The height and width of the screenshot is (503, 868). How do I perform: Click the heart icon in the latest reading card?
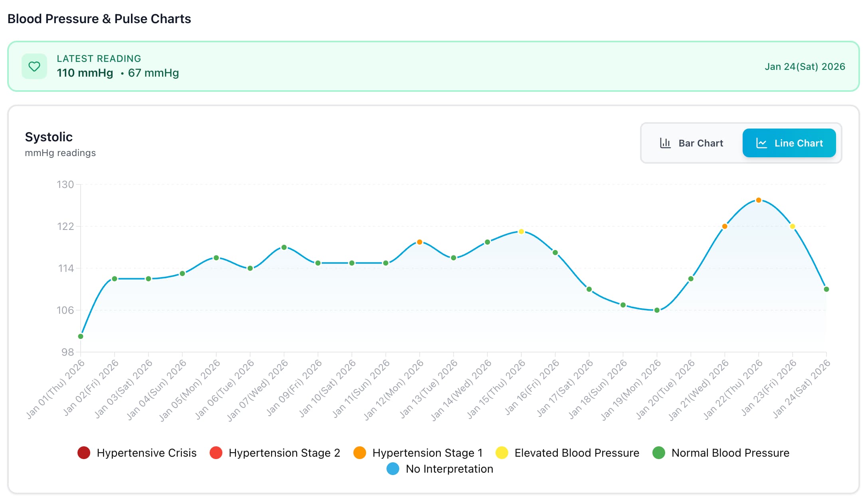[x=34, y=66]
